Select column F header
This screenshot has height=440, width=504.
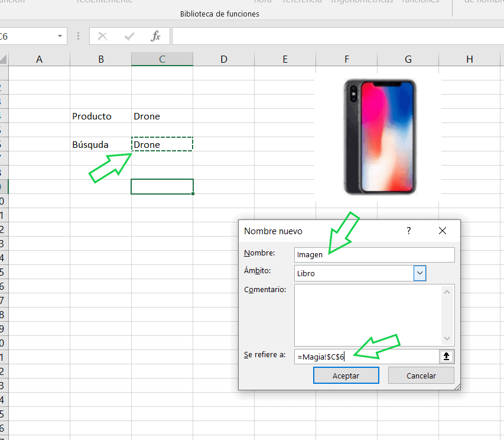point(346,59)
